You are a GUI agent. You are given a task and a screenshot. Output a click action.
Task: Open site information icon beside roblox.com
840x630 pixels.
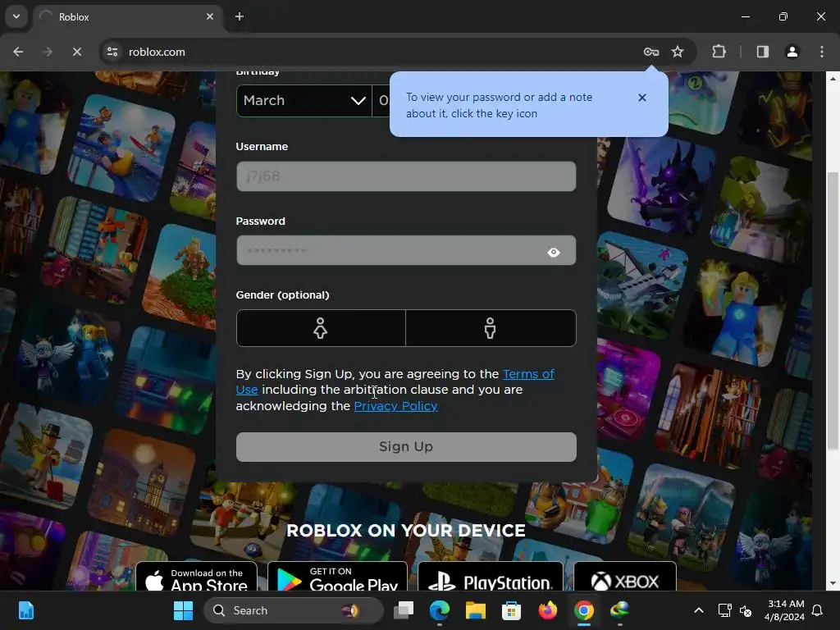(112, 52)
